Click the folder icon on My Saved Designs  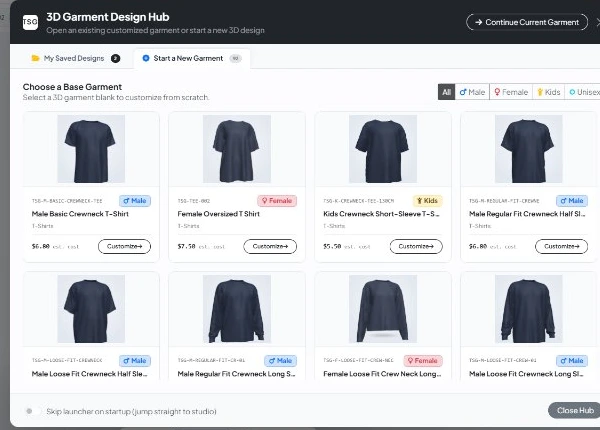[35, 58]
